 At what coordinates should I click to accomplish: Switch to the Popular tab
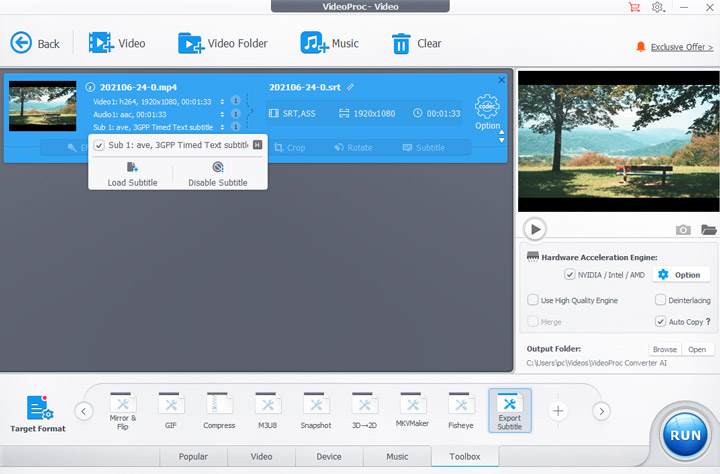click(193, 457)
